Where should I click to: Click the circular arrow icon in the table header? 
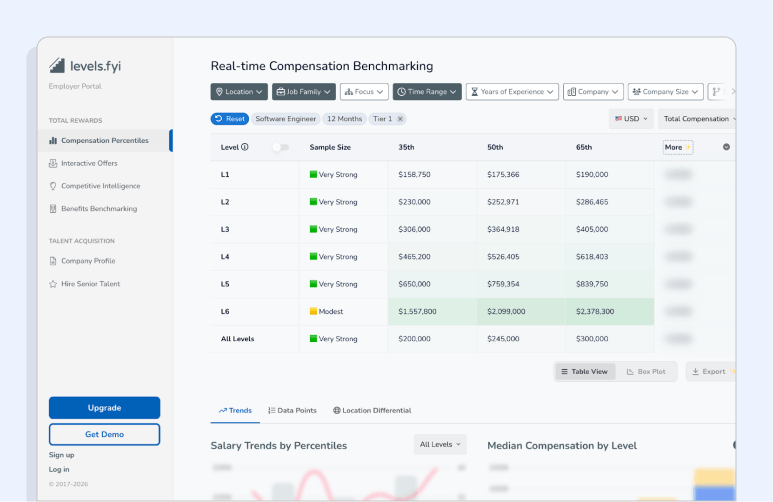[726, 147]
